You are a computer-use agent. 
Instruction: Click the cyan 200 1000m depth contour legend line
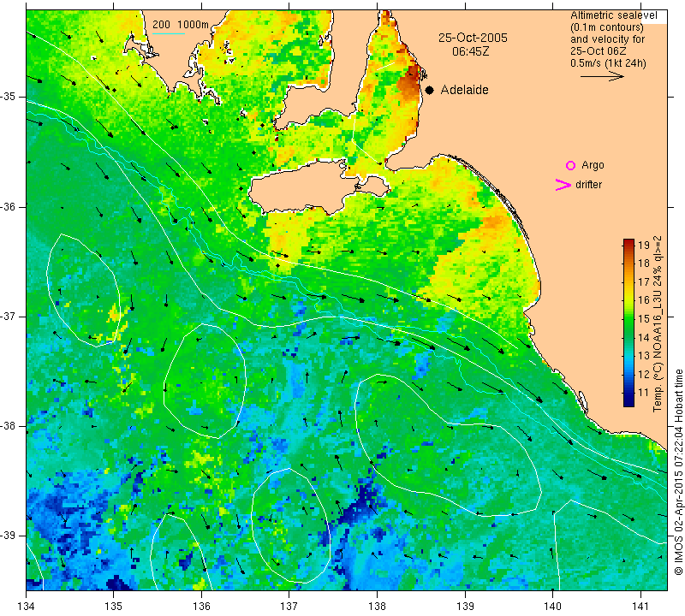(169, 33)
